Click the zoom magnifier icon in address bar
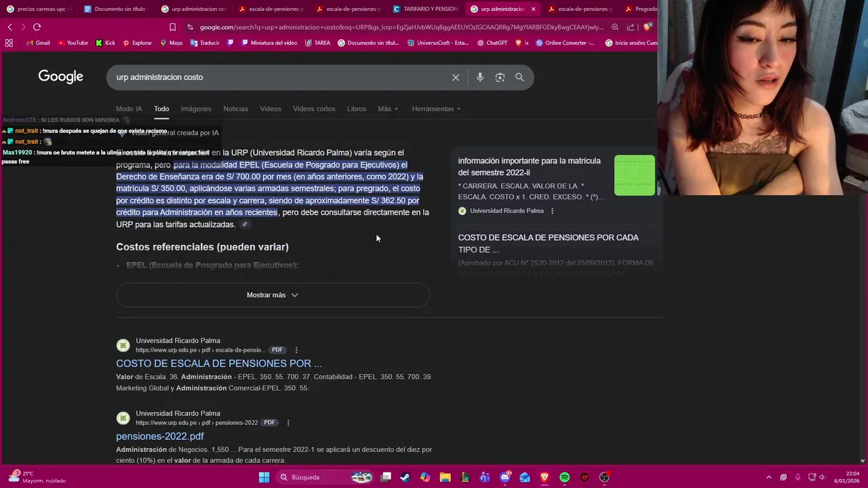 pos(615,27)
